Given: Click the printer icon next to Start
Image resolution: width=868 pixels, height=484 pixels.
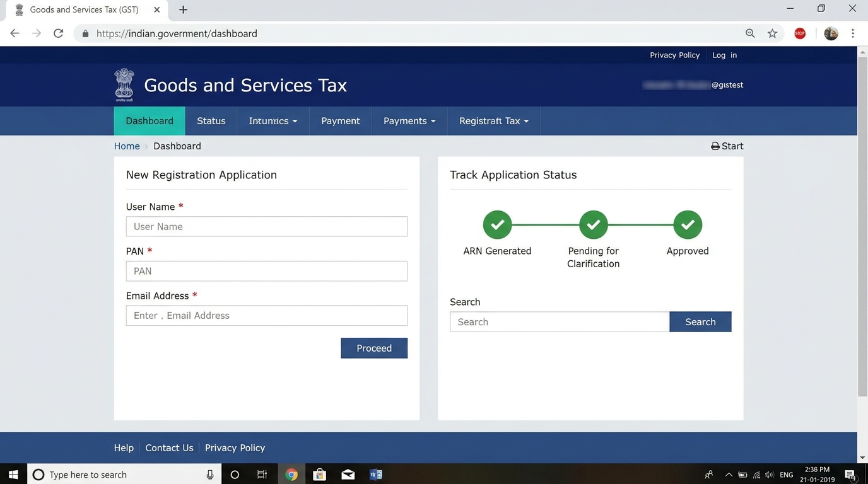Looking at the screenshot, I should tap(715, 146).
